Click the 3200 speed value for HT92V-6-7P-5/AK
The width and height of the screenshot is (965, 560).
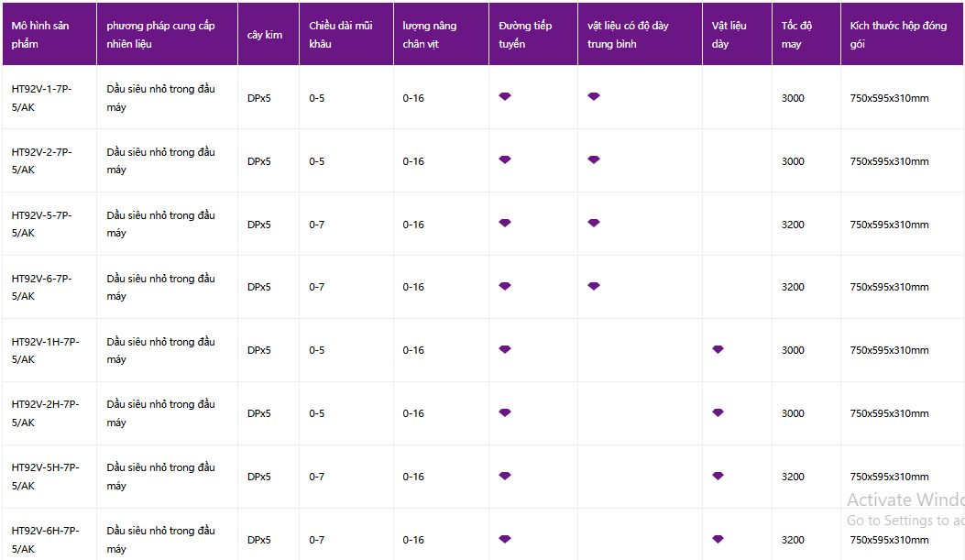tap(793, 287)
